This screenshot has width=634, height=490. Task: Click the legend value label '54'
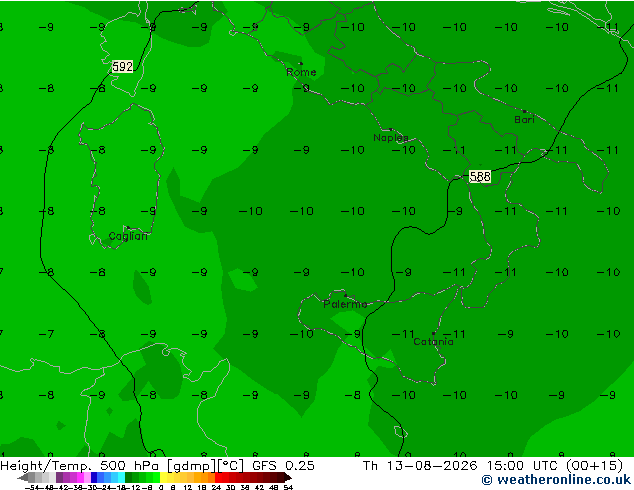pyautogui.click(x=288, y=487)
